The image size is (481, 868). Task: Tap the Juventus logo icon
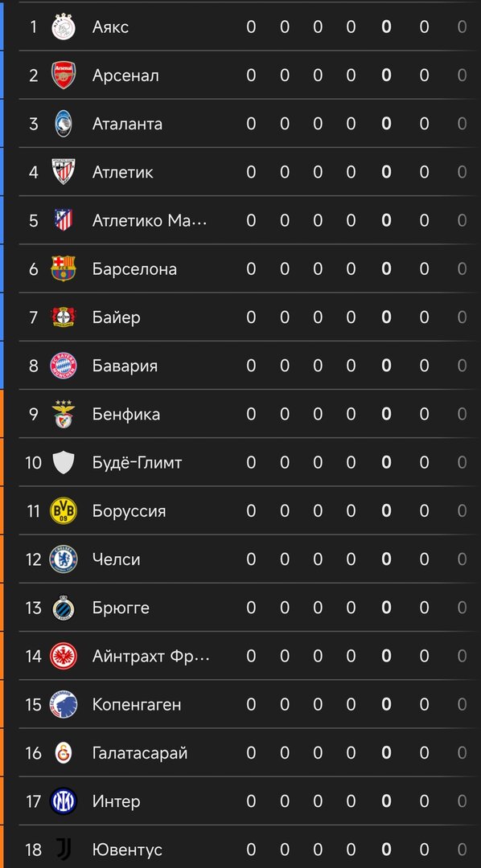pos(64,850)
